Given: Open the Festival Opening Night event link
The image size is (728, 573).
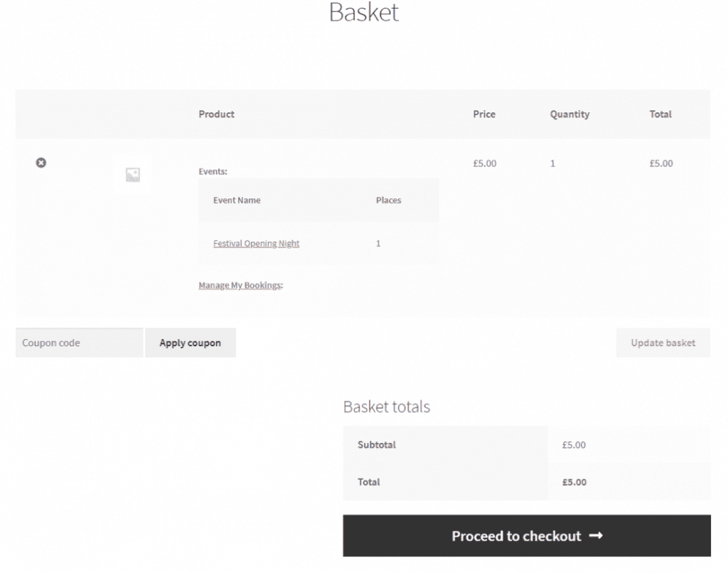Looking at the screenshot, I should click(x=256, y=243).
